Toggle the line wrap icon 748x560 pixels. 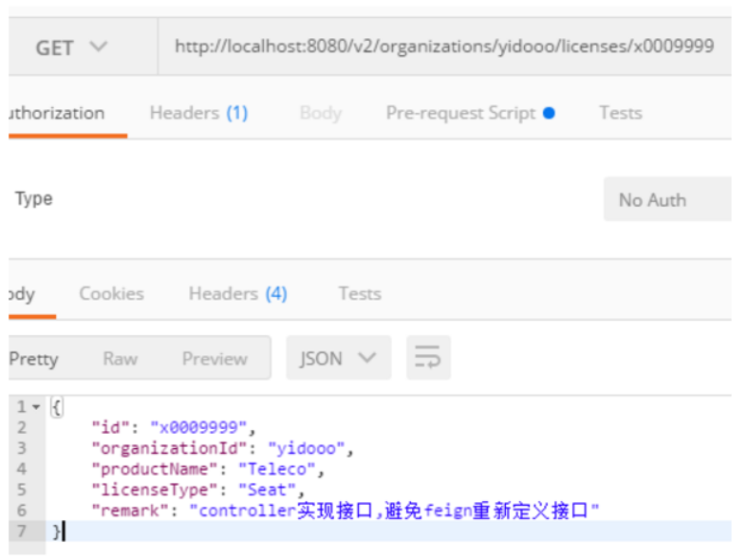(x=428, y=358)
